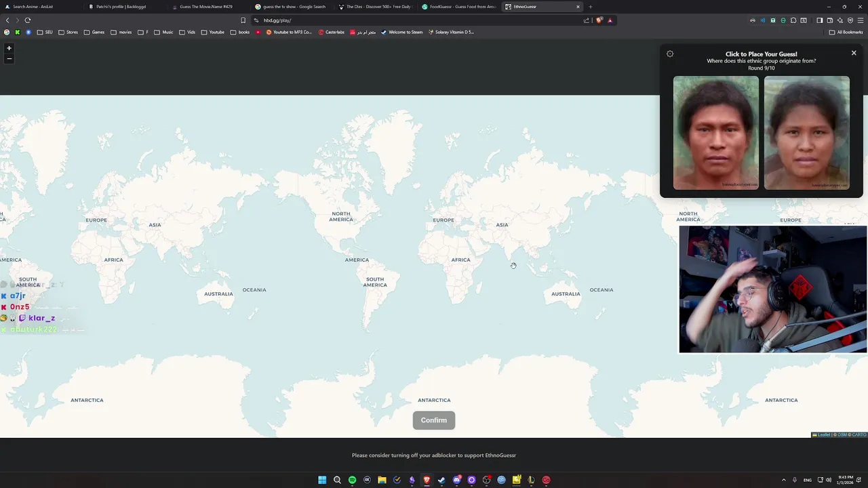Switch to Search Anime - AniList tab
This screenshot has height=488, width=868.
pyautogui.click(x=41, y=7)
